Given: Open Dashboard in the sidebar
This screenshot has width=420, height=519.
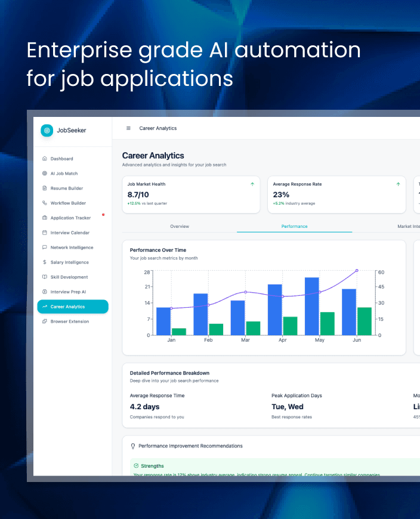Looking at the screenshot, I should (73, 159).
